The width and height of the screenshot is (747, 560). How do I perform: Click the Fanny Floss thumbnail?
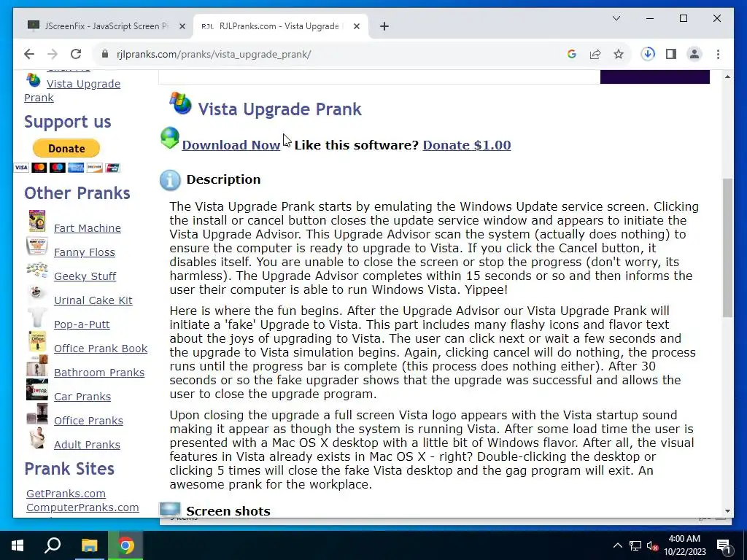click(x=37, y=246)
